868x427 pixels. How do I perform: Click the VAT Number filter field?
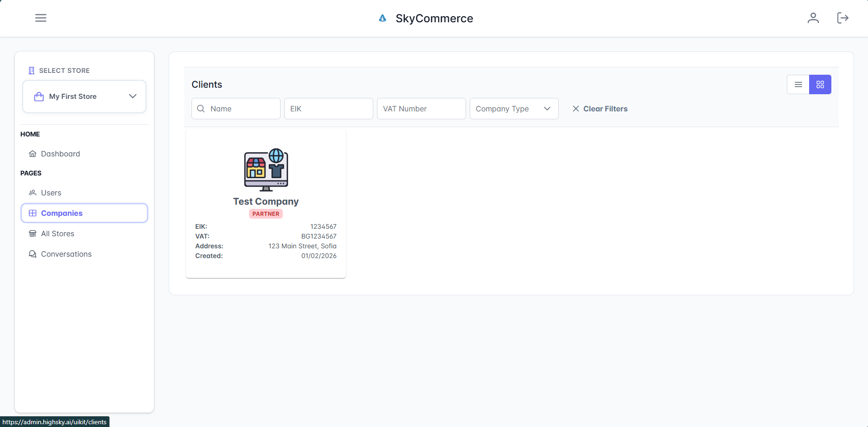pyautogui.click(x=421, y=109)
